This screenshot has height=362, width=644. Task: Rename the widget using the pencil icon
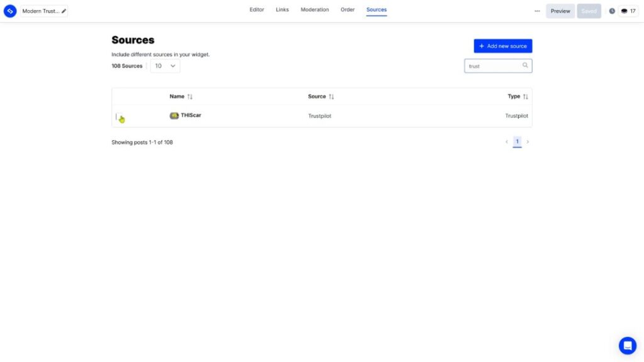pyautogui.click(x=62, y=10)
